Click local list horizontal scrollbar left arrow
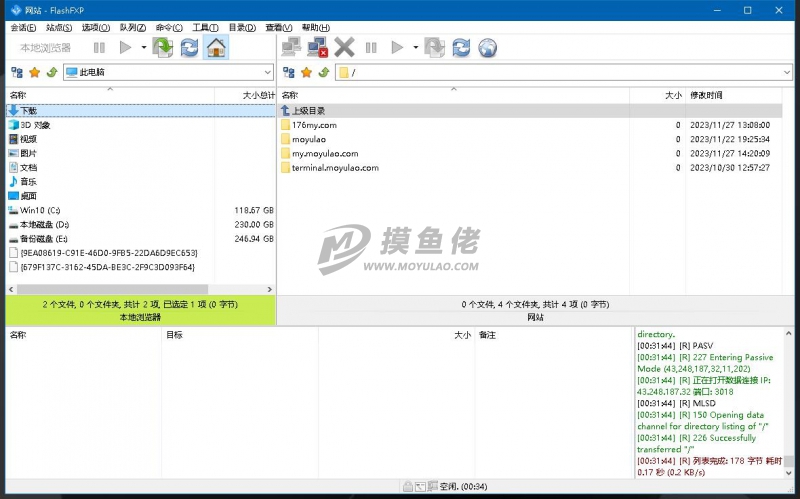Image resolution: width=800 pixels, height=499 pixels. pyautogui.click(x=11, y=289)
